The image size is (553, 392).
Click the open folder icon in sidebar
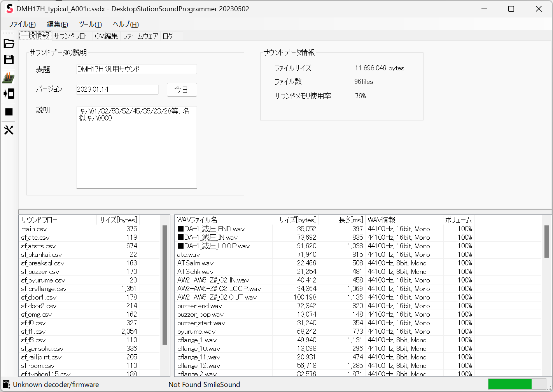coord(9,44)
